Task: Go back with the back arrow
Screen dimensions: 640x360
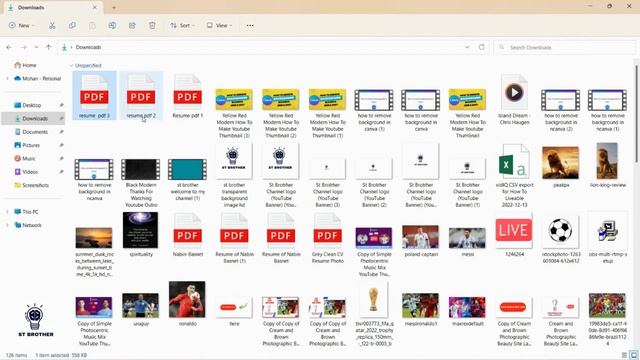Action: click(x=9, y=47)
